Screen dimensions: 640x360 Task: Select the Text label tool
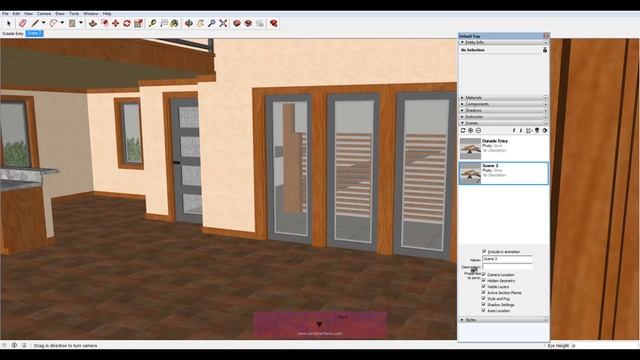point(164,23)
